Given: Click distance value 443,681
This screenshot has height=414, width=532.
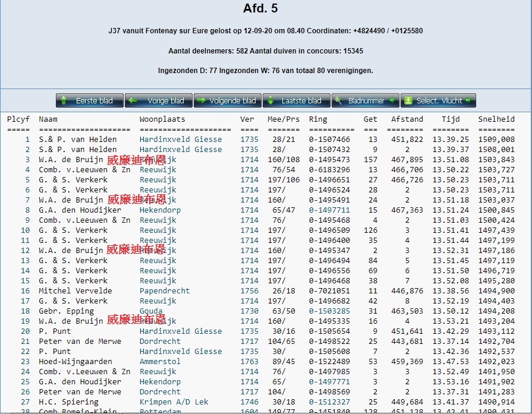Looking at the screenshot, I should pyautogui.click(x=407, y=342).
